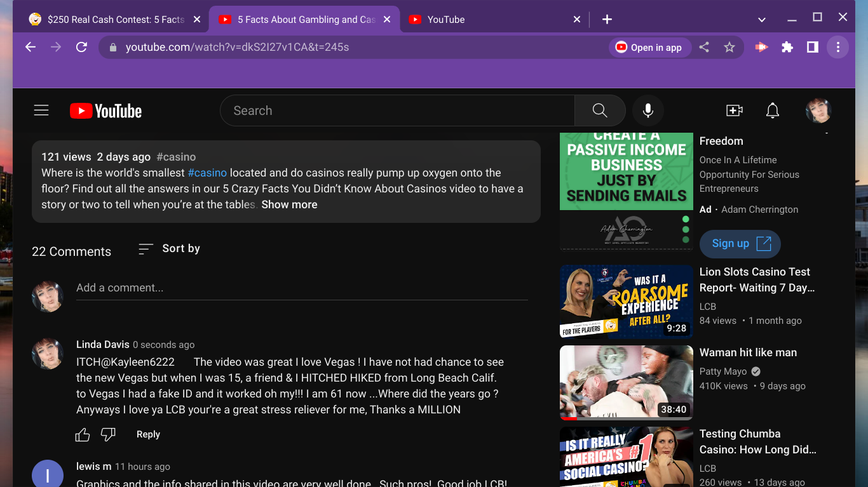The width and height of the screenshot is (868, 487).
Task: Open the Extensions puzzle icon
Action: point(787,47)
